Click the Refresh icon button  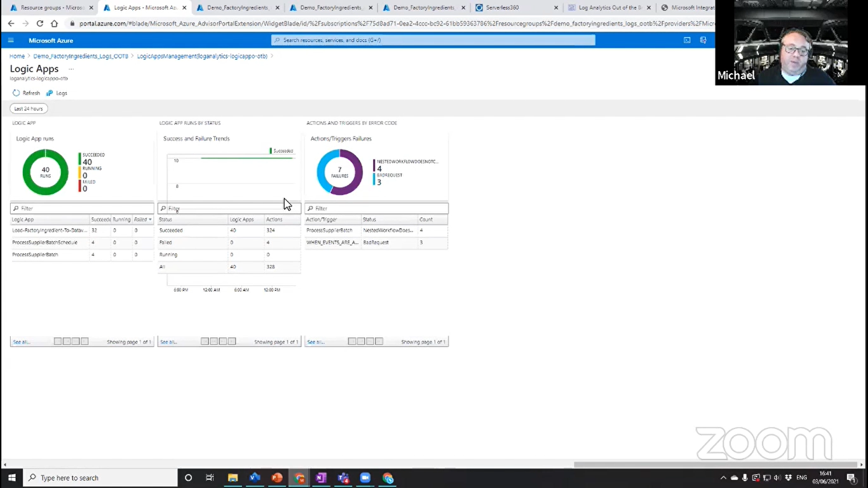pyautogui.click(x=17, y=93)
